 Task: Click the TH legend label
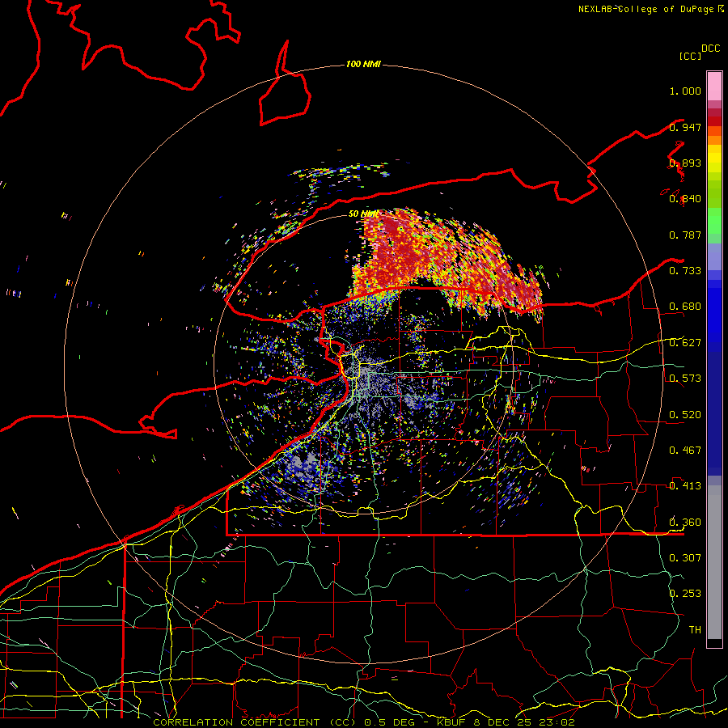[695, 630]
